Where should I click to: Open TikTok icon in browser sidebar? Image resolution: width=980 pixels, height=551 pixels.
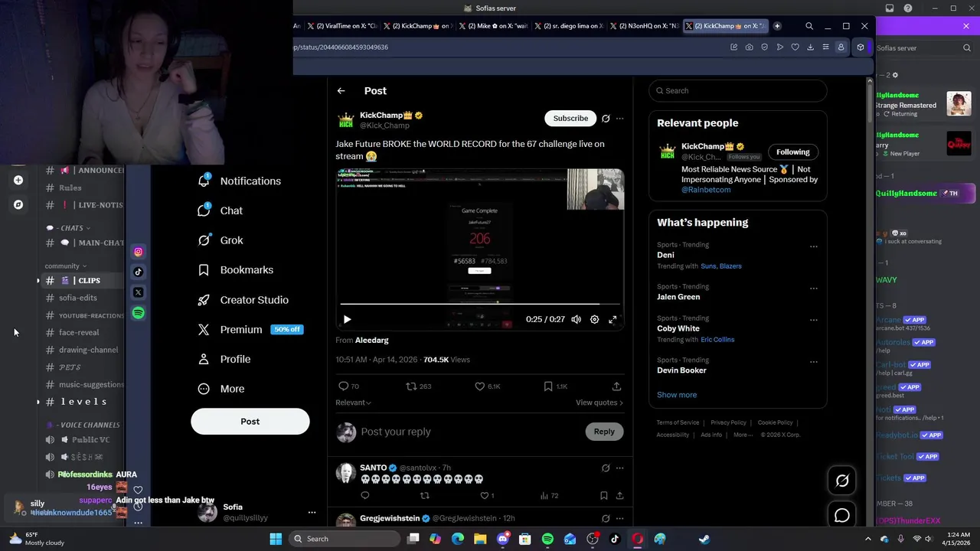tap(138, 272)
